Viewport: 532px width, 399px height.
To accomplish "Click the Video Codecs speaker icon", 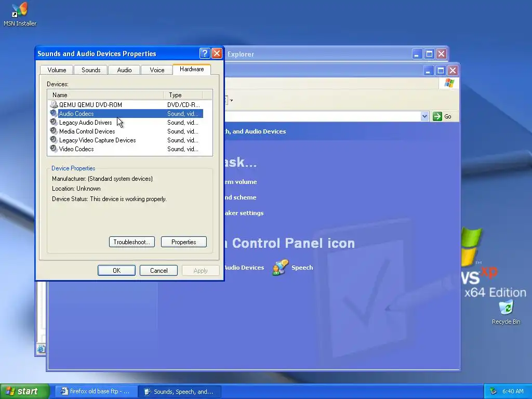I will [x=54, y=149].
